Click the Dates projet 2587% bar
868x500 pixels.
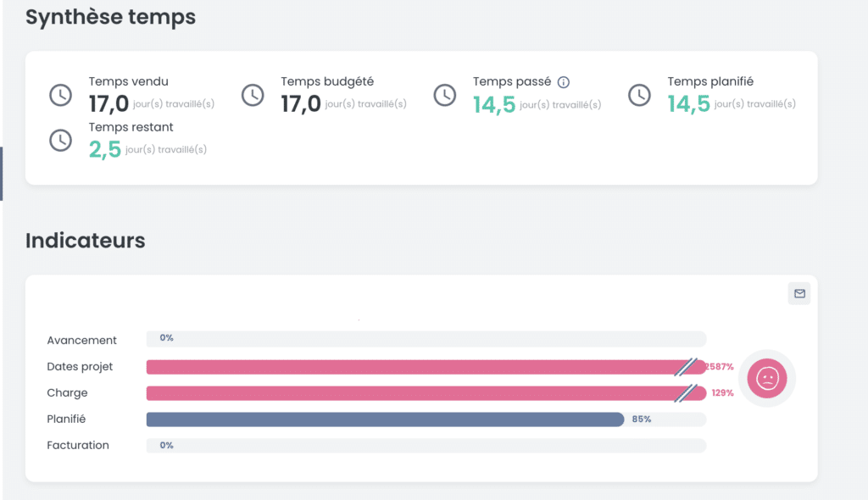coord(426,367)
